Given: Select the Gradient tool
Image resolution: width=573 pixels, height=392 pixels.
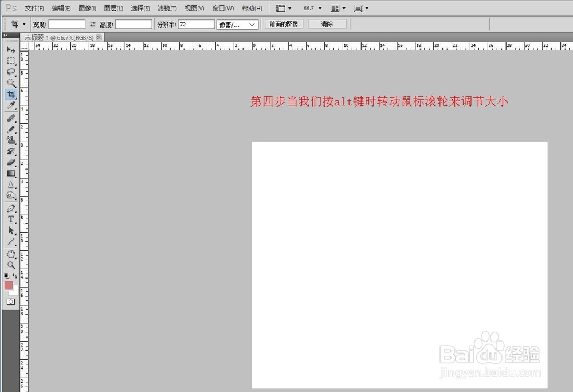Looking at the screenshot, I should 11,173.
